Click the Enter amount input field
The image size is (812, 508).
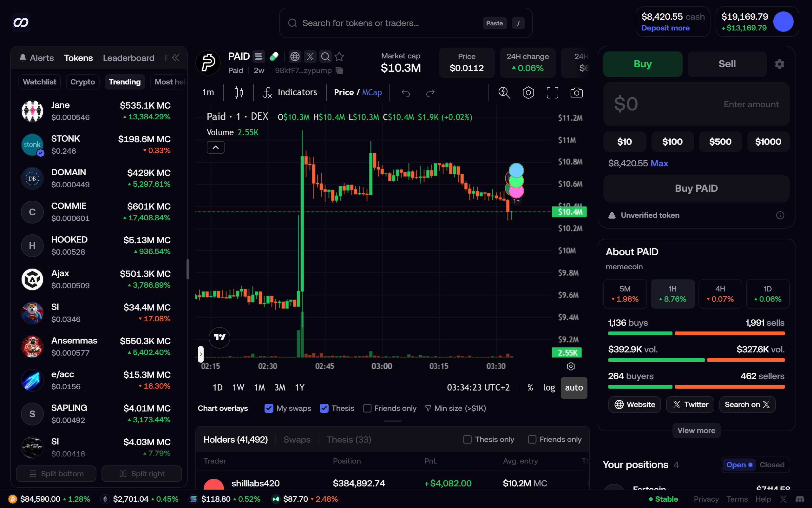(696, 104)
